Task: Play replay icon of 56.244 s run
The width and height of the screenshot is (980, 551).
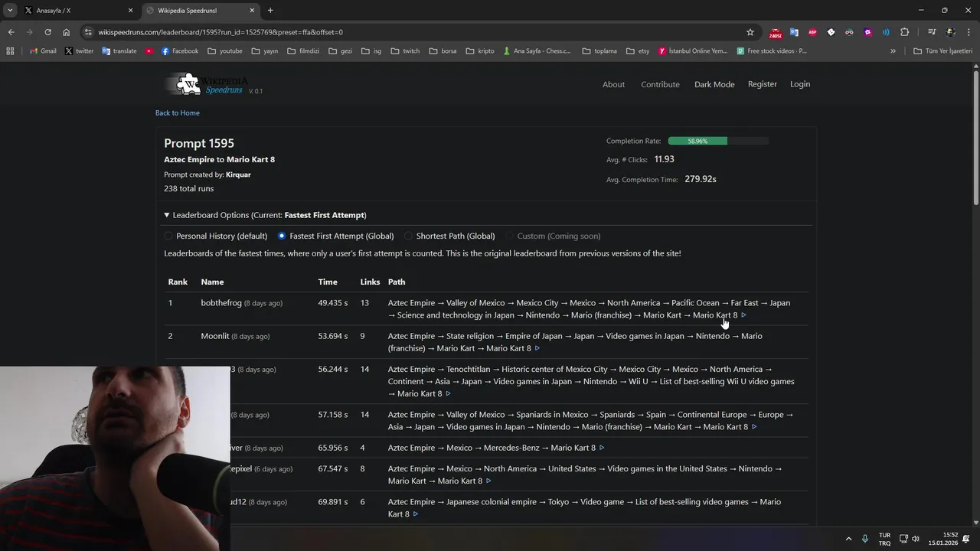Action: [x=448, y=394]
